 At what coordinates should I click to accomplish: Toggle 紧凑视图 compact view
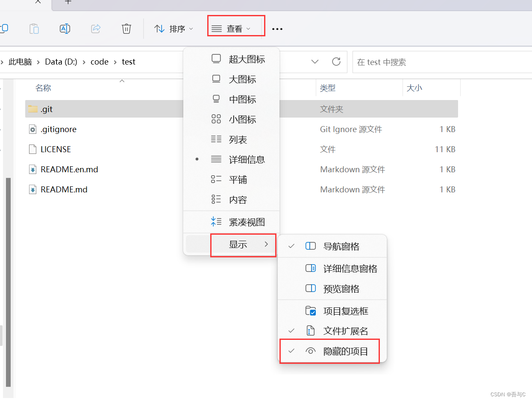(x=231, y=222)
